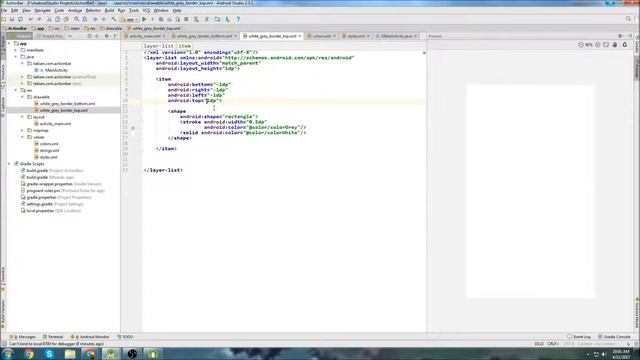640x360 pixels.
Task: Click the Save All toolbar icon
Action: [12, 19]
